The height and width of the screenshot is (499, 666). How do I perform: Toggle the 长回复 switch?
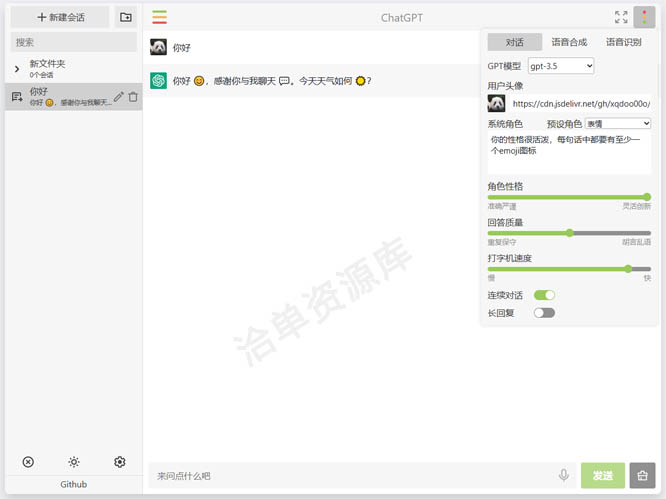click(545, 313)
